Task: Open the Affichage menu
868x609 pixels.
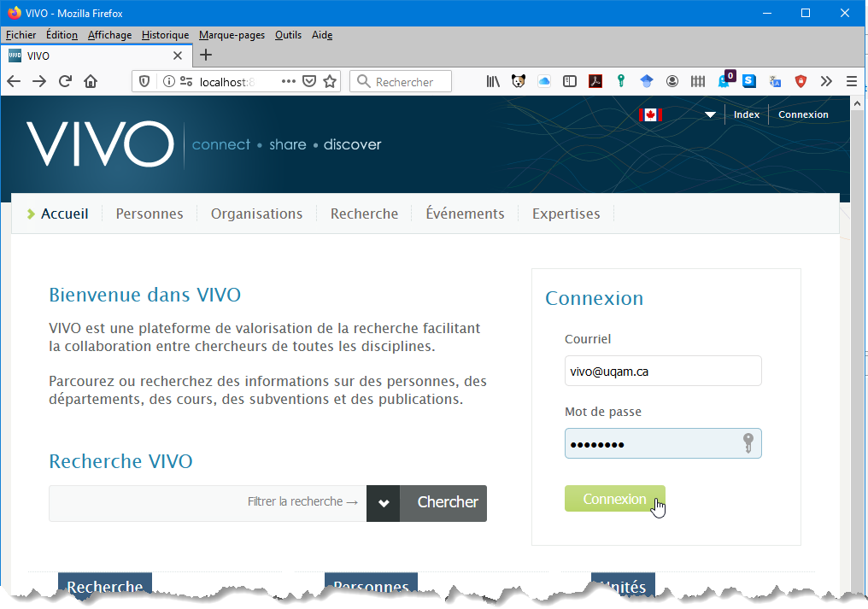Action: (x=109, y=35)
